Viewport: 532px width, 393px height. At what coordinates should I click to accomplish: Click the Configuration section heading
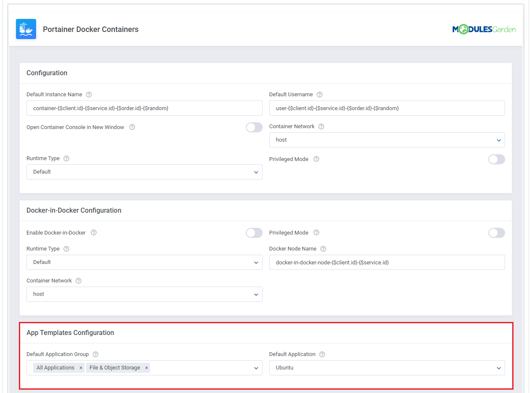(47, 73)
